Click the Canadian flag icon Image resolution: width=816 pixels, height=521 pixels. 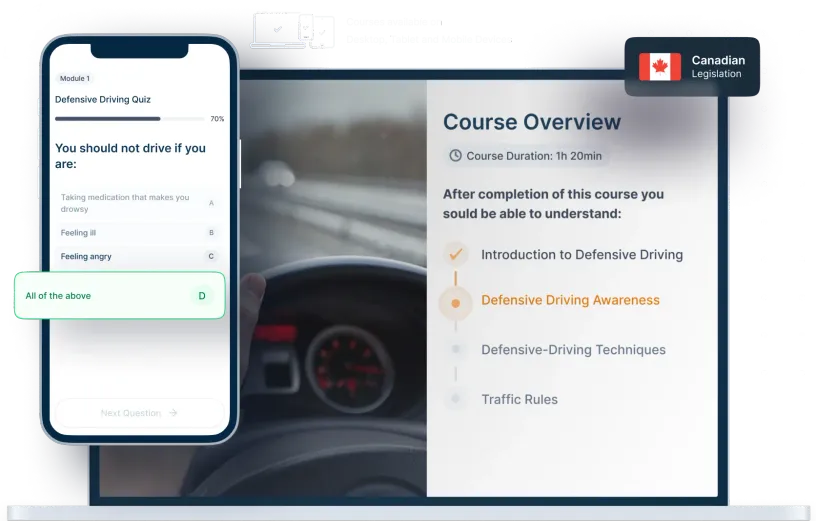(660, 67)
